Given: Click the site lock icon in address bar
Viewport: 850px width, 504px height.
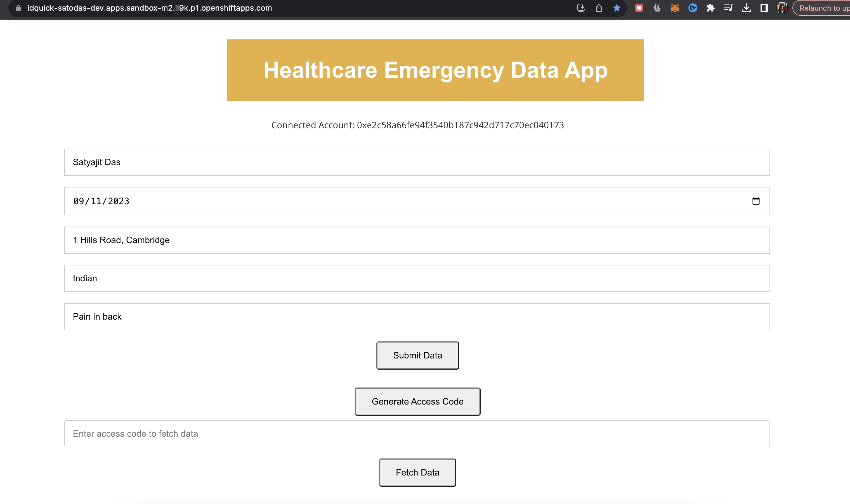Looking at the screenshot, I should [x=18, y=8].
